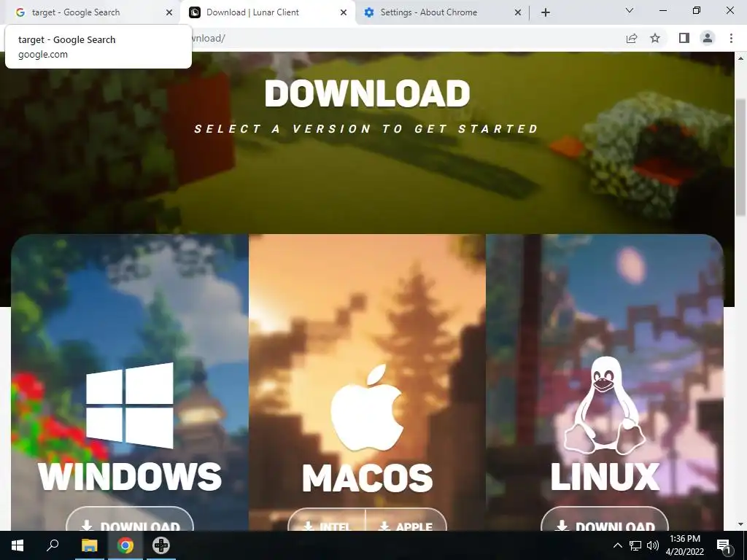Click the 'Select a version to get started' subtitle
Image resolution: width=747 pixels, height=560 pixels.
click(366, 129)
